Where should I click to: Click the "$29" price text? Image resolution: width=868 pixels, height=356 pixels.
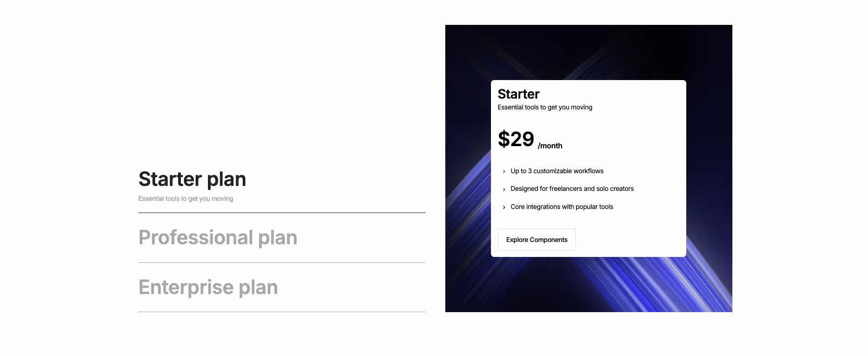click(x=516, y=139)
